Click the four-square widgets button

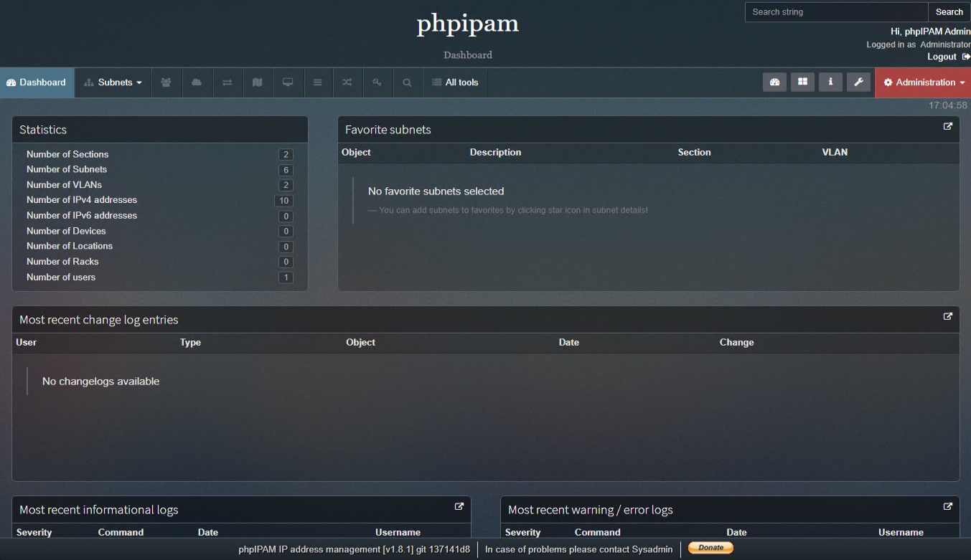coord(803,82)
